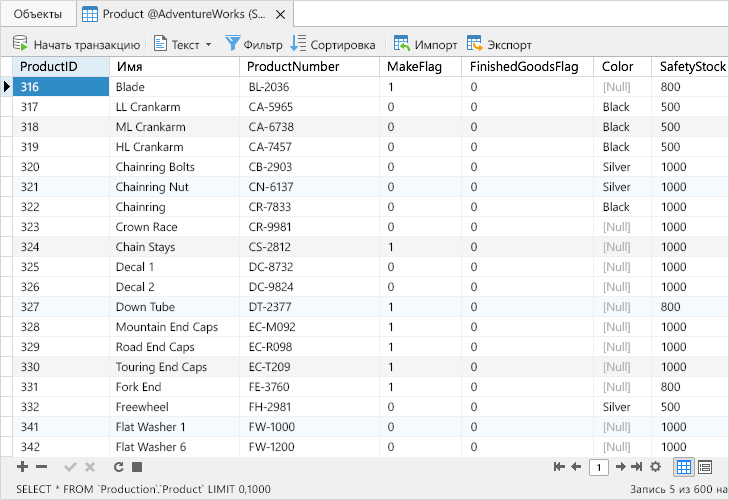This screenshot has width=729, height=500.
Task: Refresh the table data
Action: tap(119, 467)
